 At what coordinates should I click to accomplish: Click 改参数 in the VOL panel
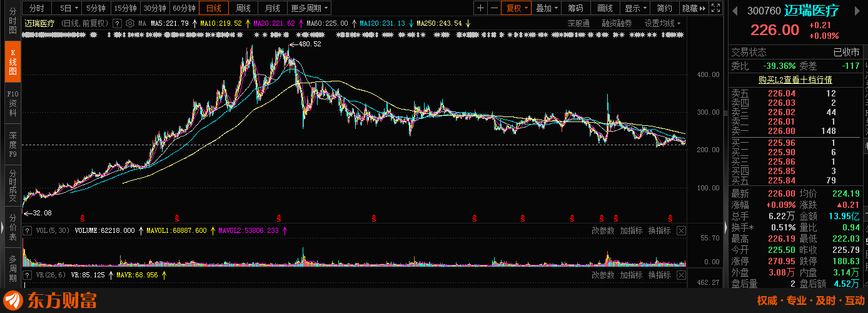point(603,230)
